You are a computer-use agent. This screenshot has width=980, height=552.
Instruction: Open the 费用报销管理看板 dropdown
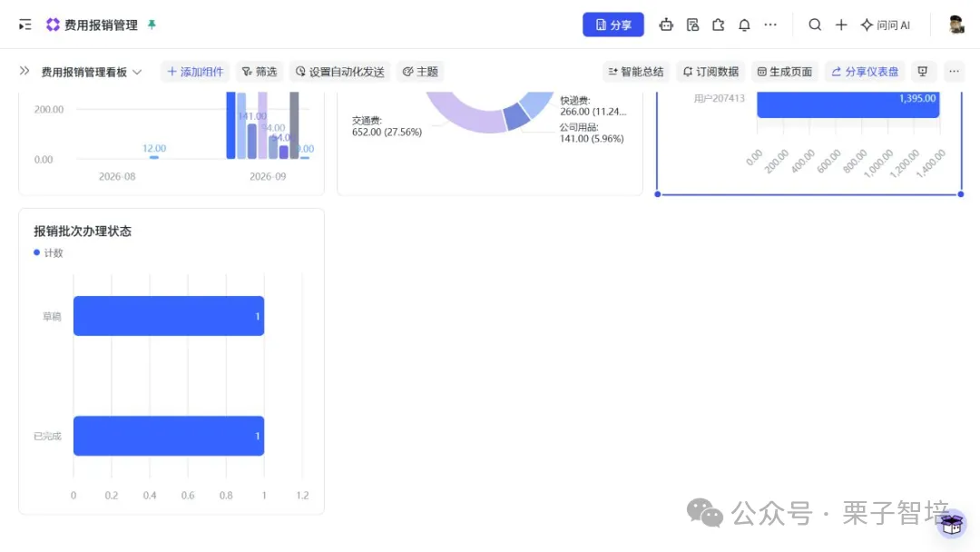[x=92, y=72]
